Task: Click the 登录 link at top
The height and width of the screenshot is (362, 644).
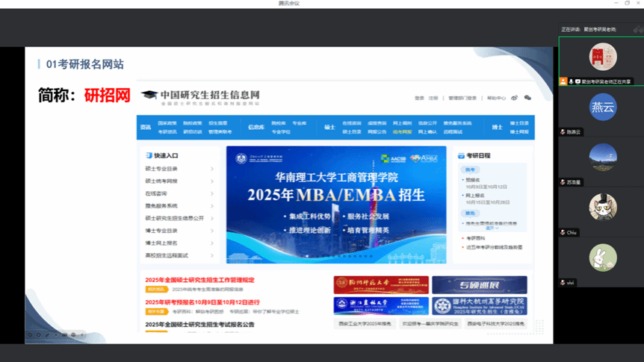Action: (x=419, y=98)
